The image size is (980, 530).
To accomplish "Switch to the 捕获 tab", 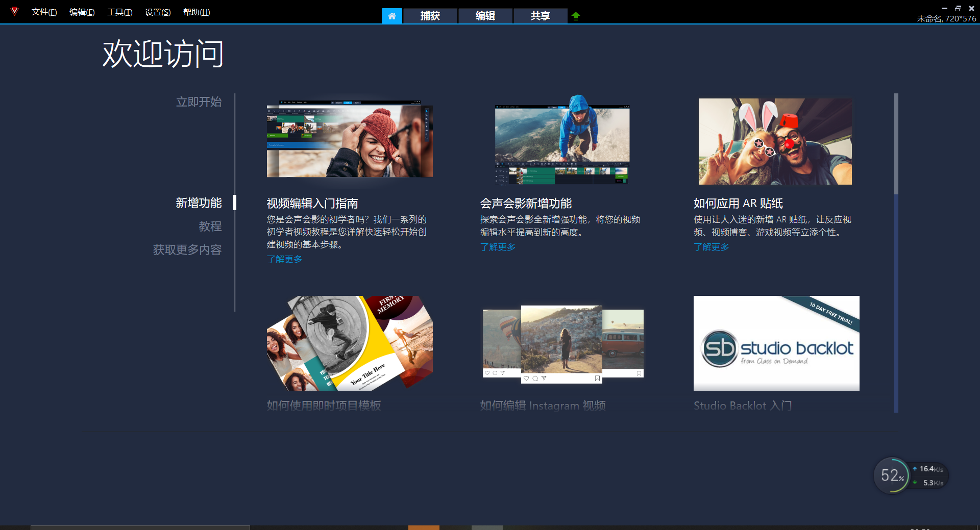I will 430,16.
